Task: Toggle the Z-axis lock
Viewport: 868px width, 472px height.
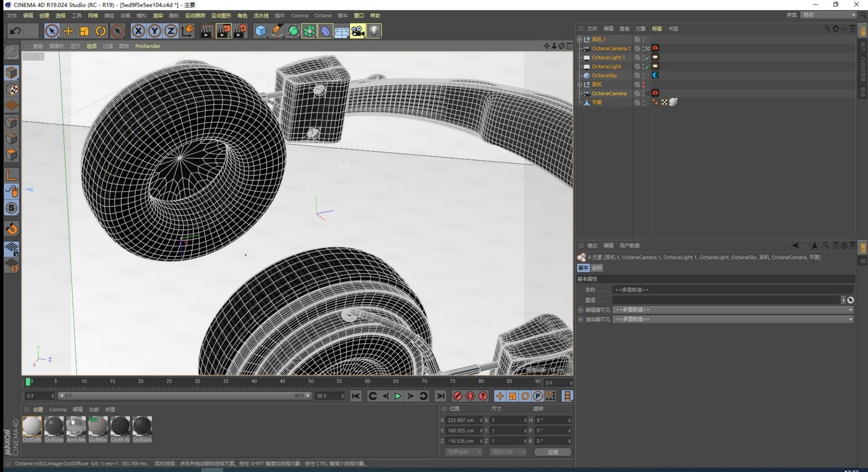Action: tap(170, 31)
